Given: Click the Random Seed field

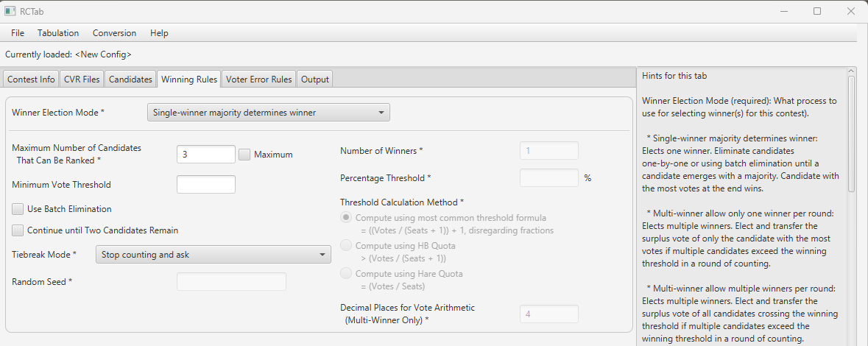Looking at the screenshot, I should coord(231,281).
